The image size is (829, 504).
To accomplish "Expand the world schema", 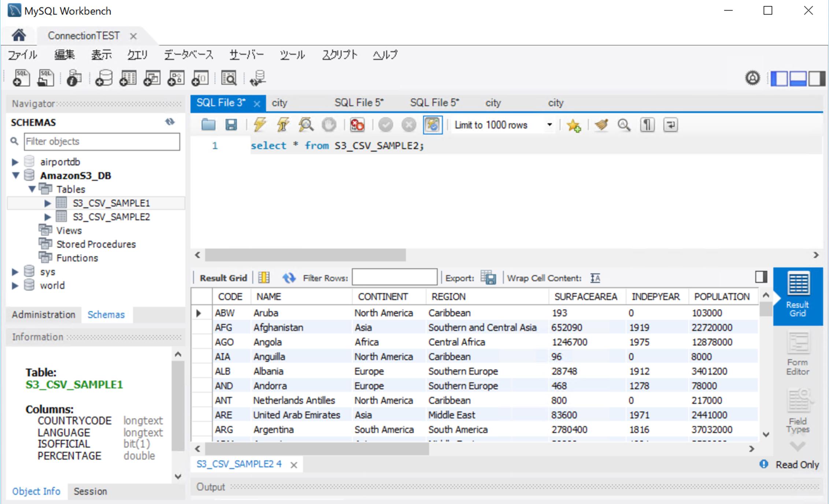I will point(15,285).
